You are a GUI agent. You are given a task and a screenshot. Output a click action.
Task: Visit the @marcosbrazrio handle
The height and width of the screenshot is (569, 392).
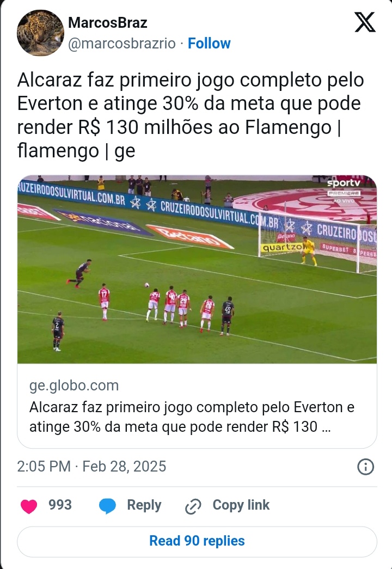(x=122, y=44)
